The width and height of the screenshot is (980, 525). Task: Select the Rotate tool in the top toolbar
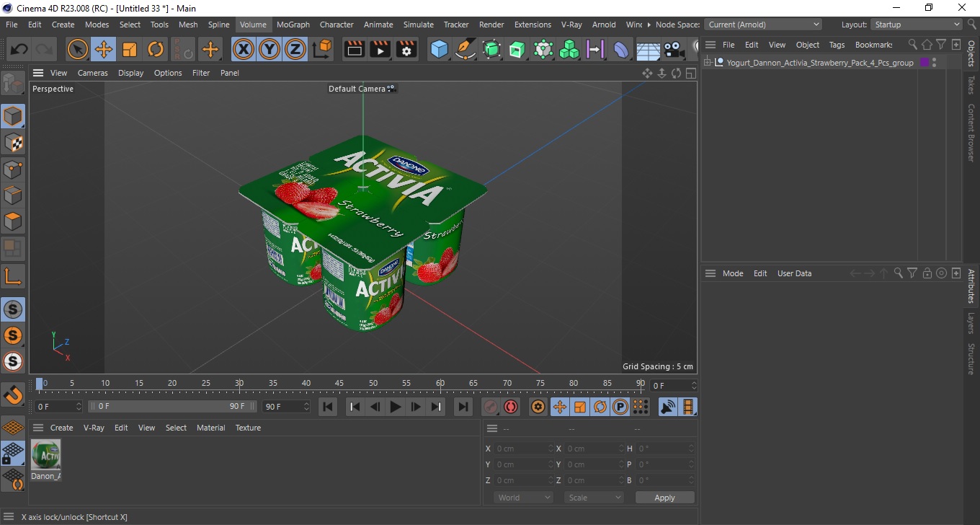click(156, 49)
